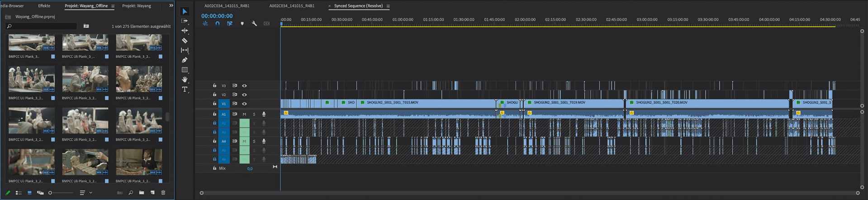Select the Hand tool
Image resolution: width=868 pixels, height=200 pixels.
185,80
